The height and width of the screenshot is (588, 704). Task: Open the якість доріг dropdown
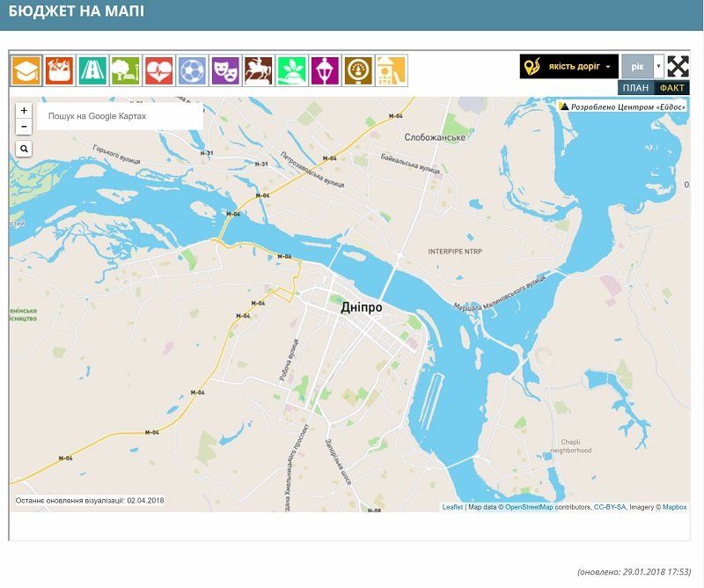coord(568,67)
